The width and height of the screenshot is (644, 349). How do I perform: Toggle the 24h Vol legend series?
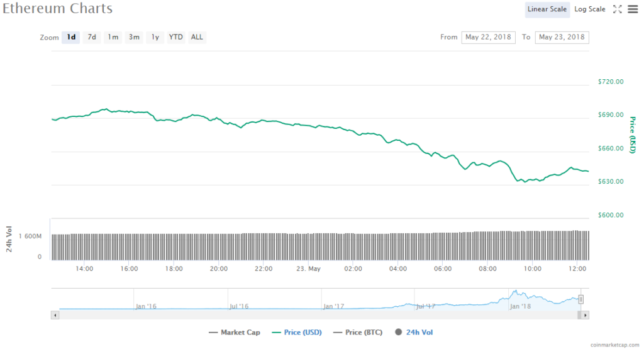[414, 332]
